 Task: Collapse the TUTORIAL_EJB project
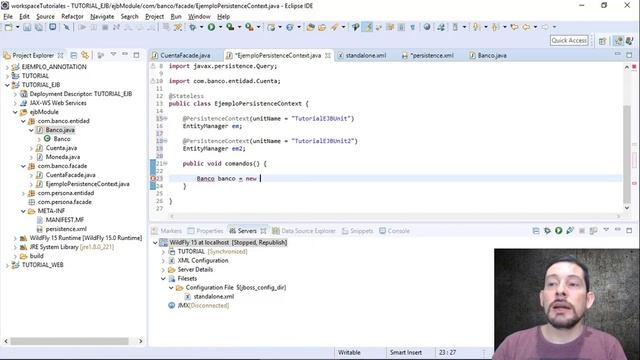(7, 85)
